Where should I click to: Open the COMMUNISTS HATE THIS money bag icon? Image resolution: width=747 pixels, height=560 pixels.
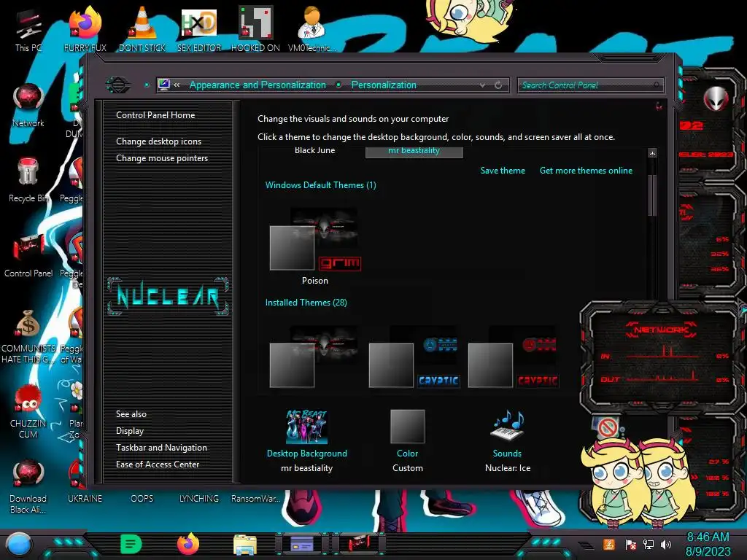pos(28,337)
